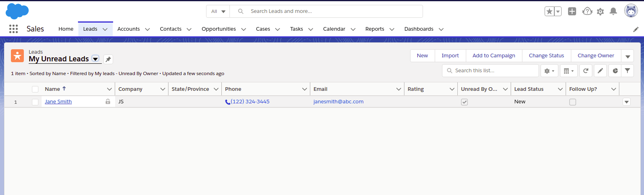This screenshot has width=644, height=195.
Task: Click the New lead status cell
Action: [538, 102]
